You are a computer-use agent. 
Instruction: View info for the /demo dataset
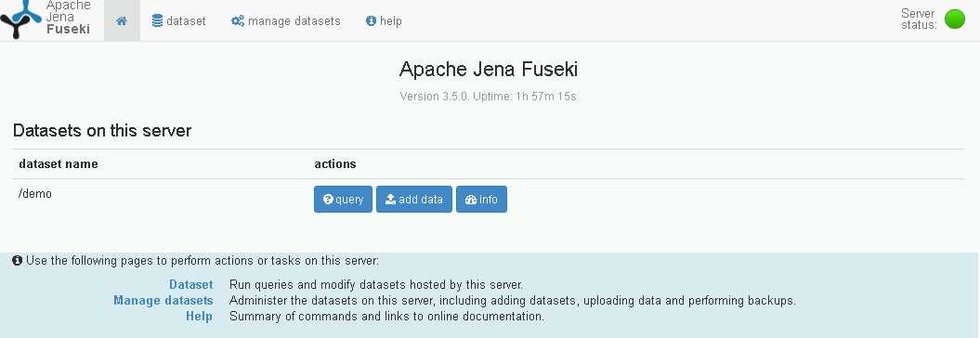tap(481, 200)
